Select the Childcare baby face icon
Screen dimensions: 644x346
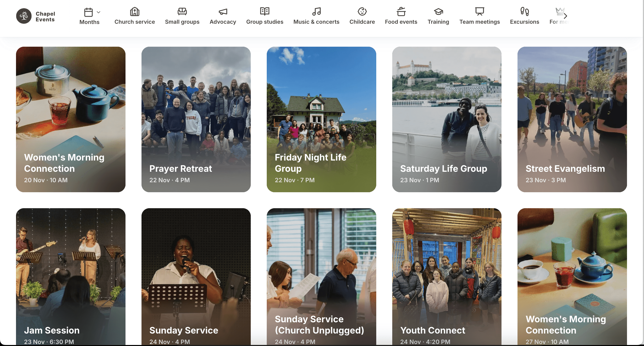362,11
